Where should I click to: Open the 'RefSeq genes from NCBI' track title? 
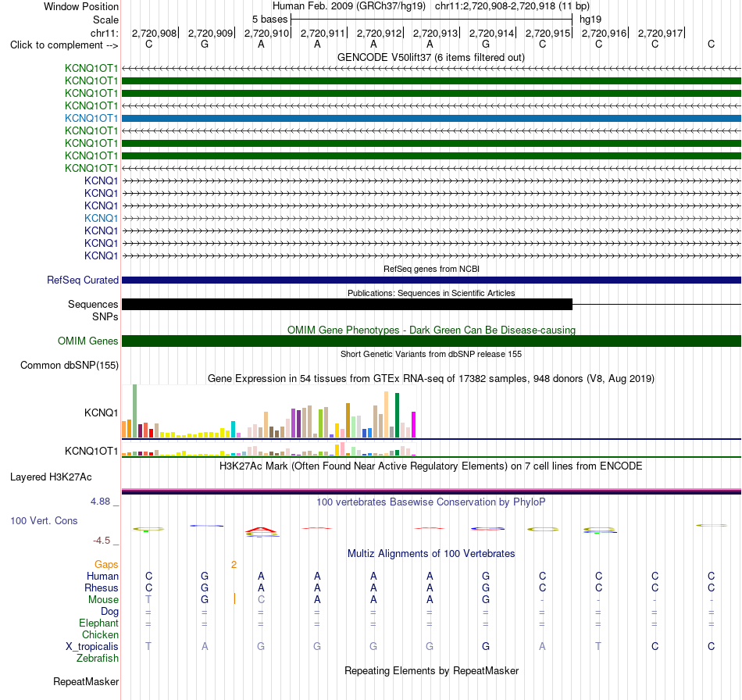pos(431,269)
